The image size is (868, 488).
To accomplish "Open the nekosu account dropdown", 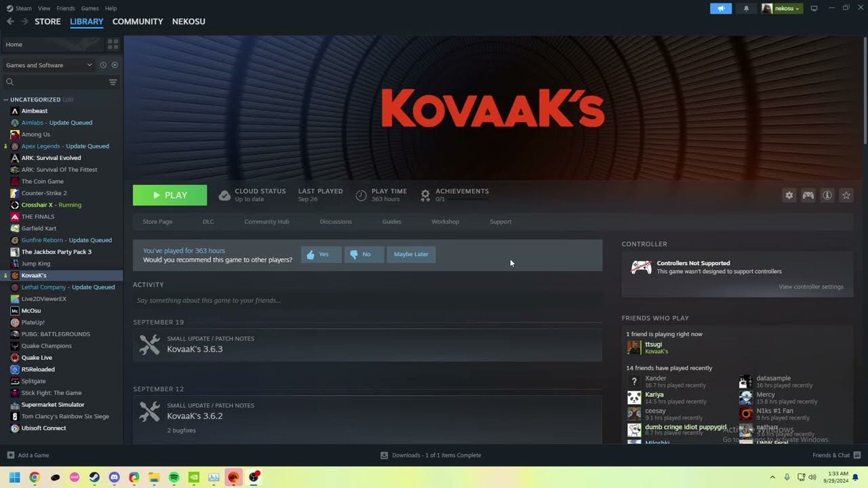I will pos(782,8).
